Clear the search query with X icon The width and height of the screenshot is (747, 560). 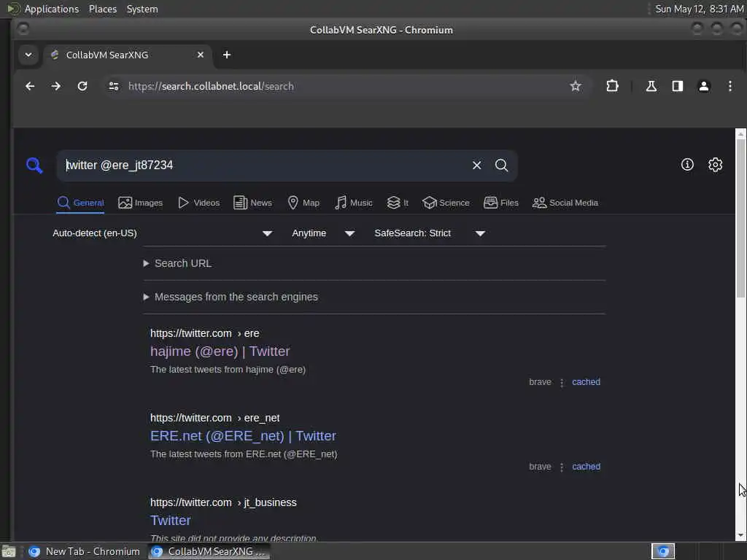coord(476,166)
